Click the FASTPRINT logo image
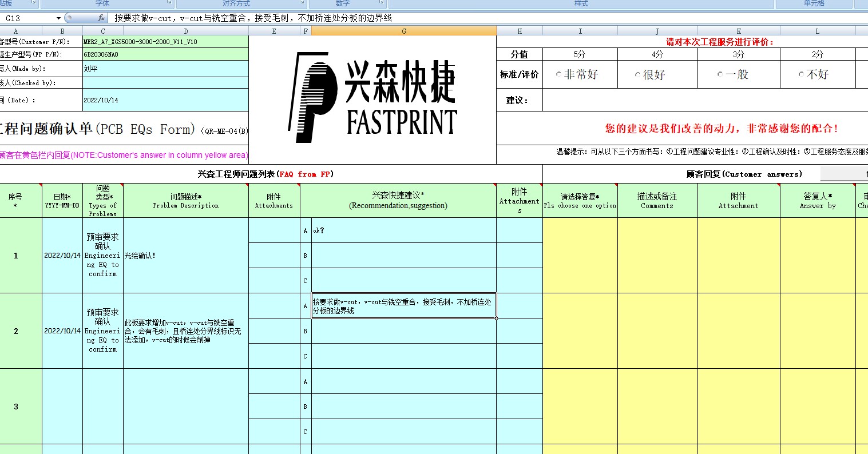Screen dimensions: 868x454 pyautogui.click(x=372, y=97)
